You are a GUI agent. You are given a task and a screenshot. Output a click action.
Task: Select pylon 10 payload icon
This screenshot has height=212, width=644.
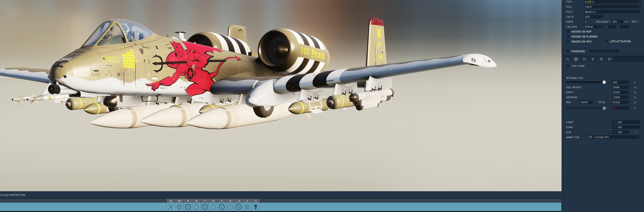pyautogui.click(x=179, y=207)
